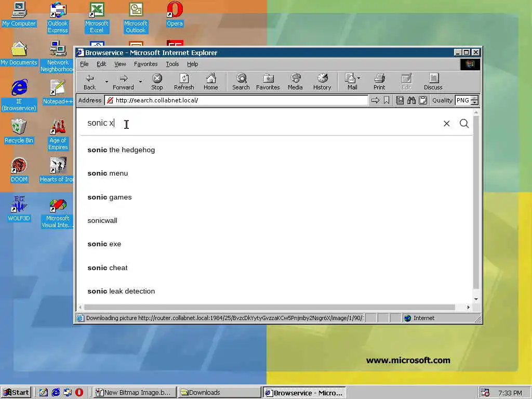
Task: Choose suggestion 'sonic leak detection'
Action: [x=121, y=291]
